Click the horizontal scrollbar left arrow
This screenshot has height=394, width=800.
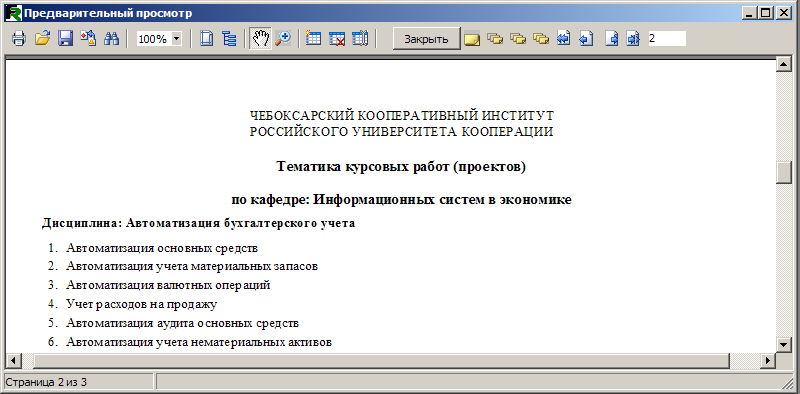tap(13, 360)
